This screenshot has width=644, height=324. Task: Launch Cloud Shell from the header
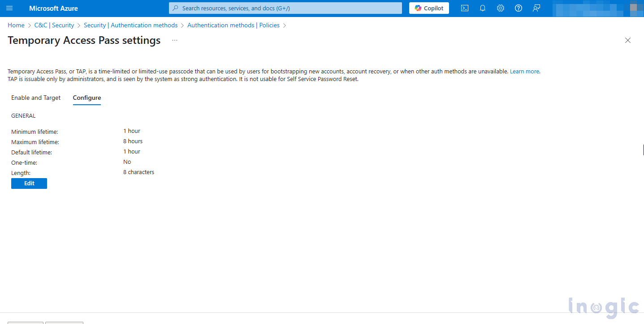point(465,8)
